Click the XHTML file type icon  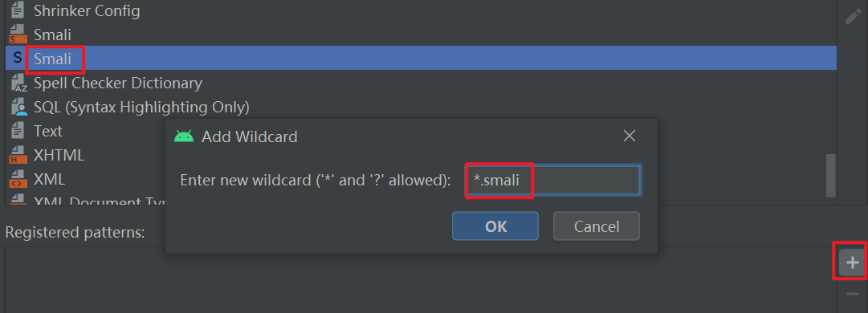18,156
